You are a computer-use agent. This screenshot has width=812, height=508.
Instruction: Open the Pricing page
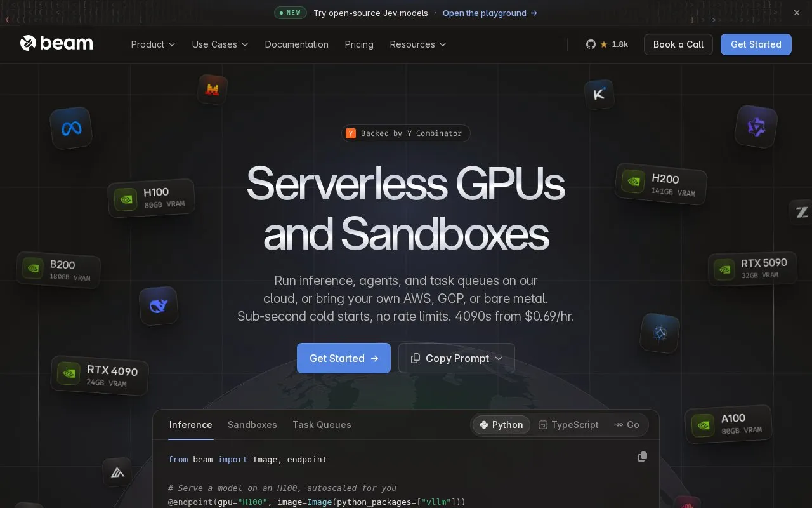coord(359,44)
